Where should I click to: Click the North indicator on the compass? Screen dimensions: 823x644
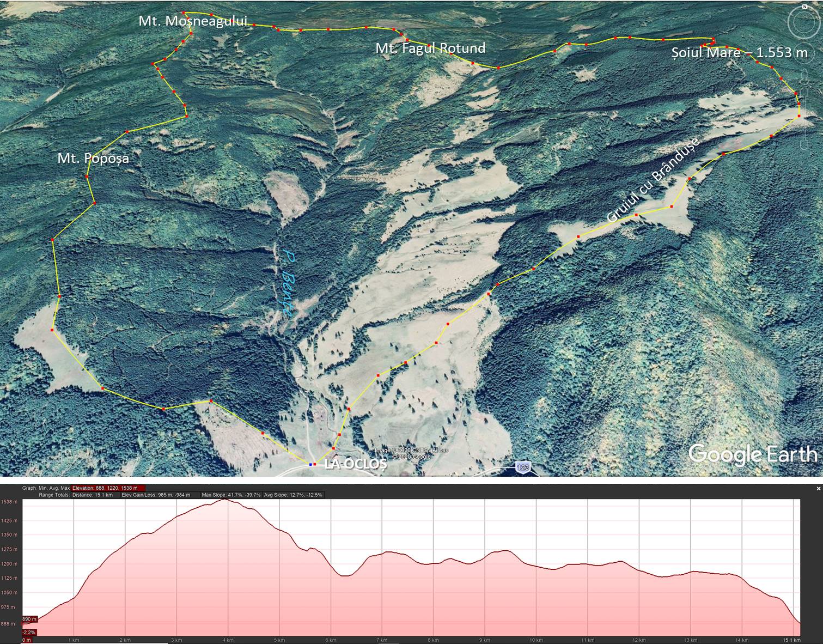pos(804,7)
